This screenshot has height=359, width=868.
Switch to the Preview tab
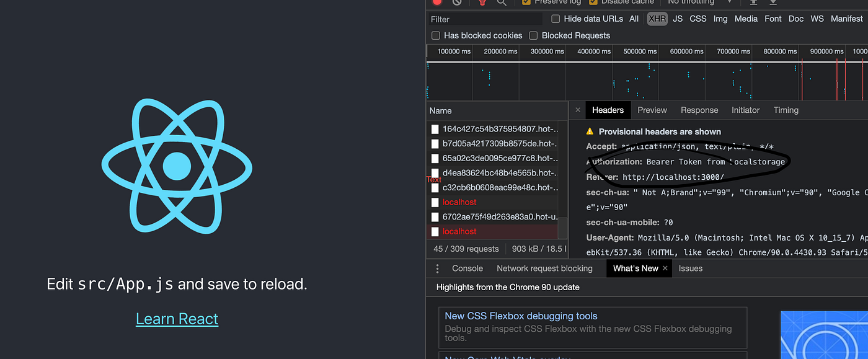pyautogui.click(x=652, y=110)
